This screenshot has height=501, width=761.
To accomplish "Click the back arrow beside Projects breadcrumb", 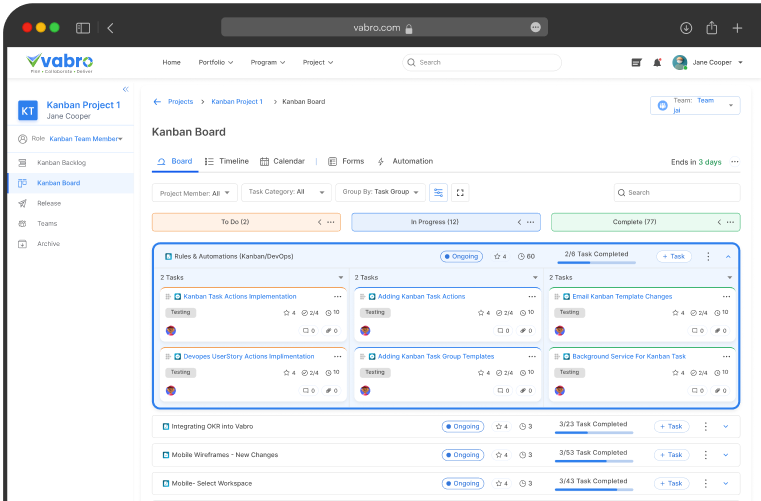I will (x=157, y=101).
